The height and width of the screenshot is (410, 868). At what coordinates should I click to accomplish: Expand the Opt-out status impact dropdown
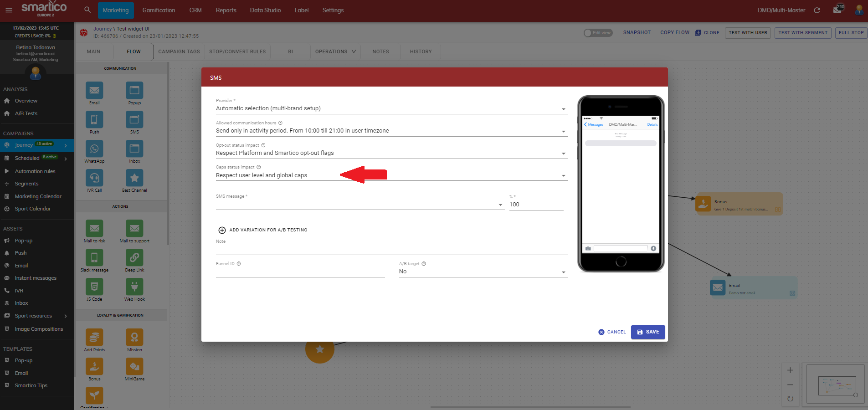coord(391,153)
